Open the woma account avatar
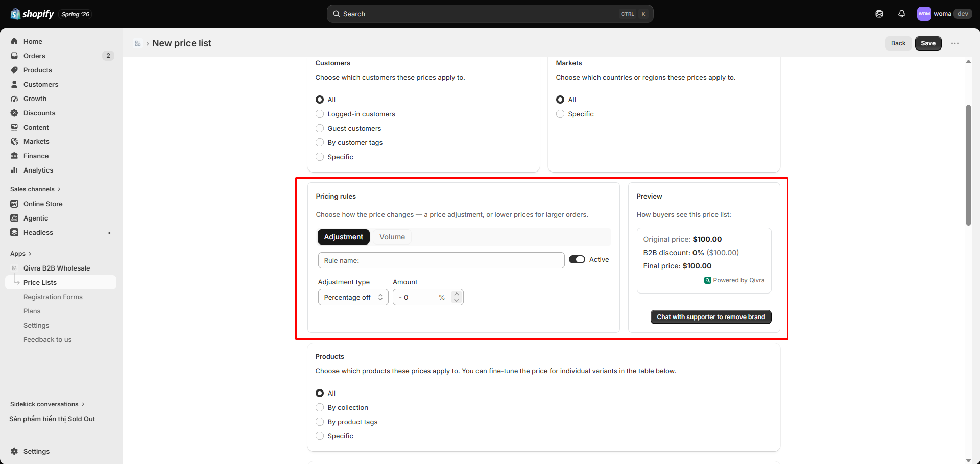The width and height of the screenshot is (980, 464). click(924, 14)
